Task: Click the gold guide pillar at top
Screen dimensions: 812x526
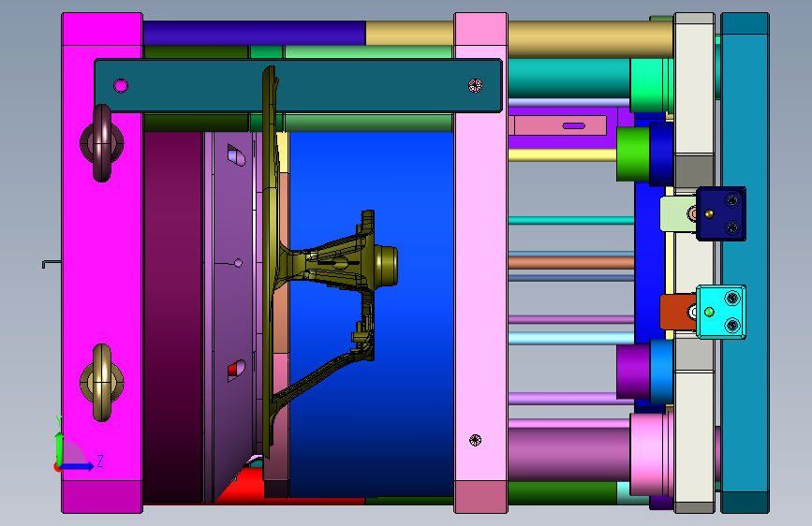Action: 520,38
